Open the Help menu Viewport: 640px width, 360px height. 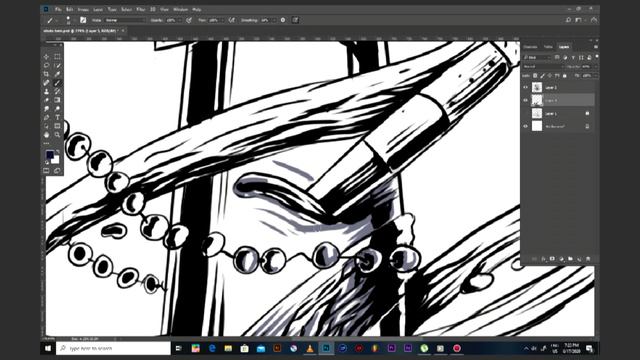pos(197,9)
